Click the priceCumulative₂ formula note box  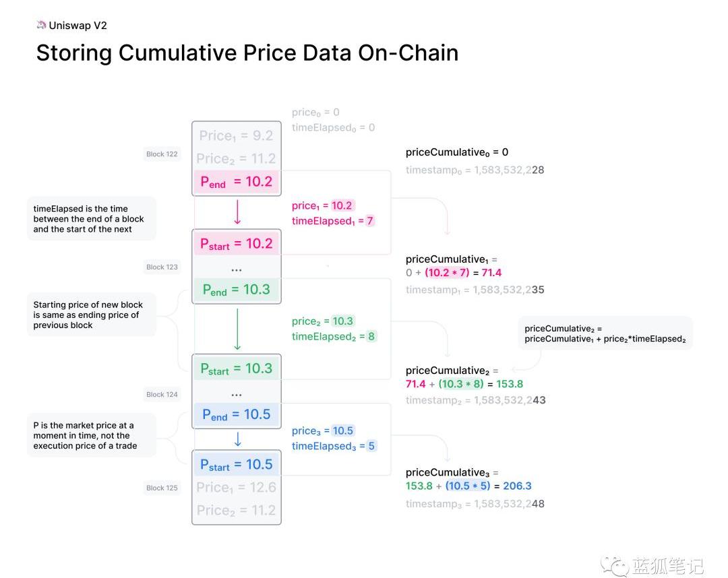point(605,333)
